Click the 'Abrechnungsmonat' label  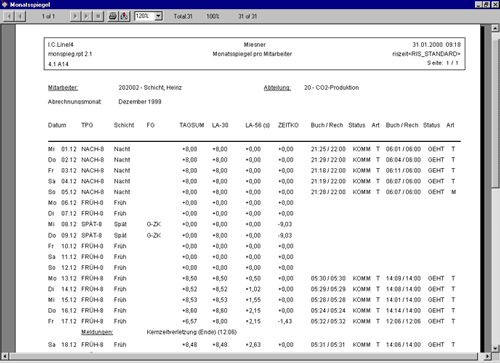click(x=75, y=102)
